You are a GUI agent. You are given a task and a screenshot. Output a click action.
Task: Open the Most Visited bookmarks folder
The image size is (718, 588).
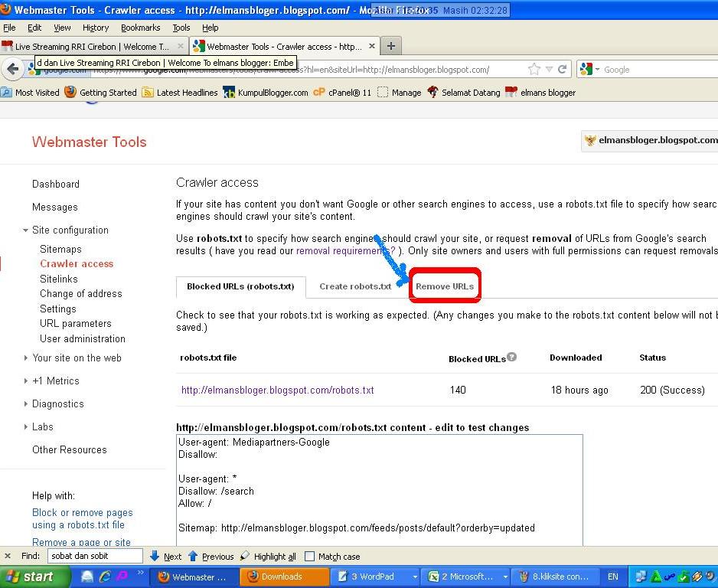pos(31,93)
